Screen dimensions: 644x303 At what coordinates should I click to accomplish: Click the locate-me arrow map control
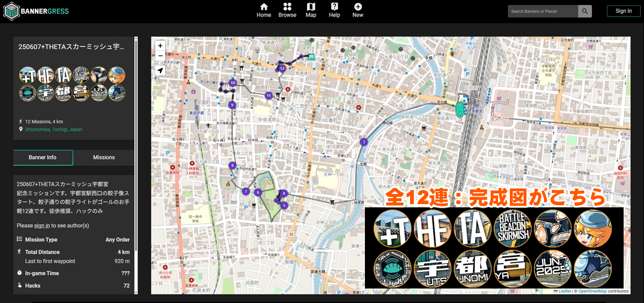pos(160,70)
